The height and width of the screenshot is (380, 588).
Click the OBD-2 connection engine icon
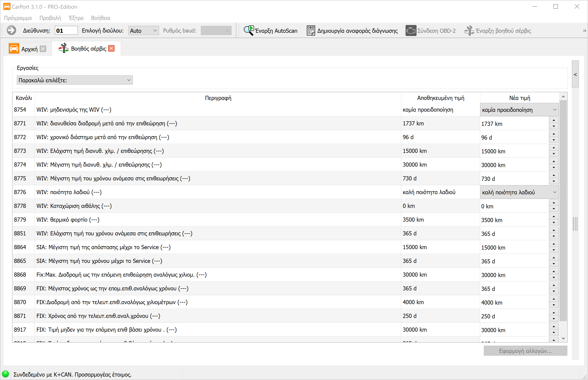coord(411,31)
